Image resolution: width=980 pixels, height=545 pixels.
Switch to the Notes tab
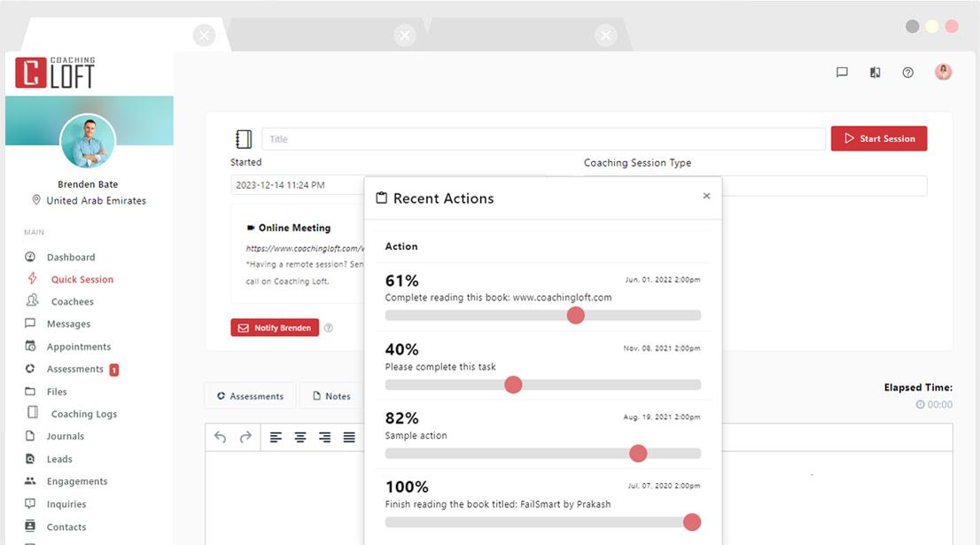tap(331, 395)
